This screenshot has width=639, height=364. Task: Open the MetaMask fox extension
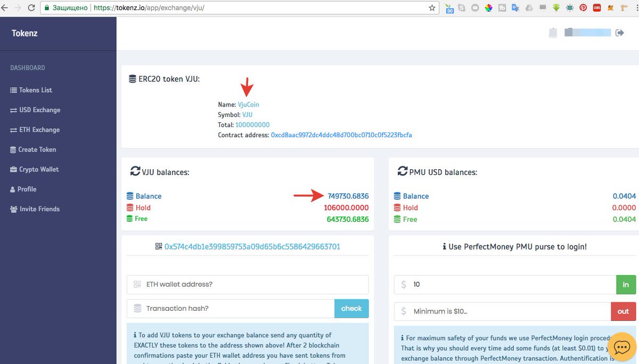[x=610, y=8]
